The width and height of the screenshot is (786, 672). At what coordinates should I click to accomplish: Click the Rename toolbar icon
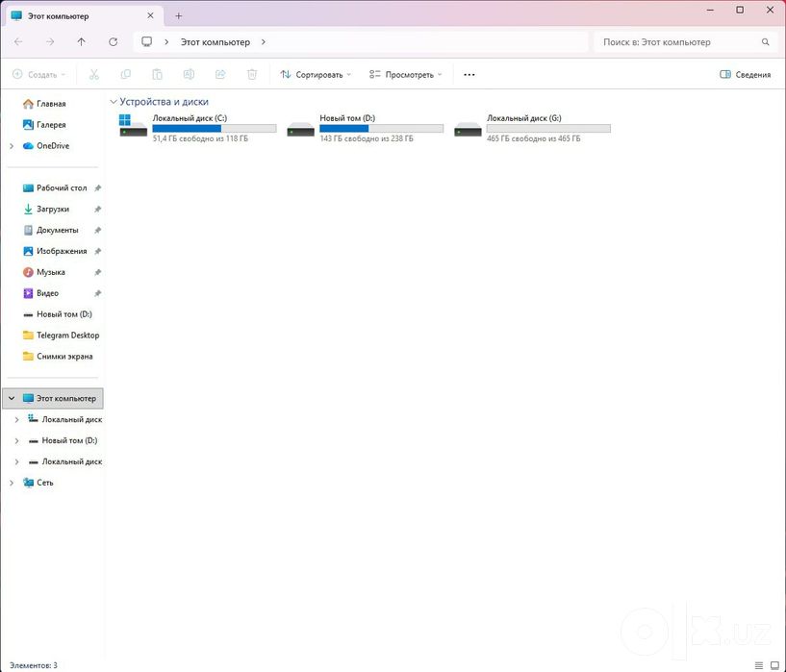[x=189, y=75]
